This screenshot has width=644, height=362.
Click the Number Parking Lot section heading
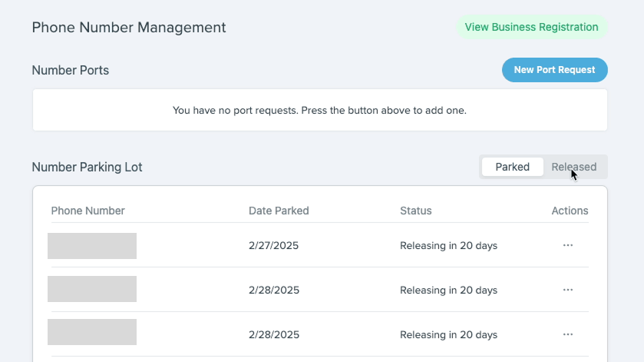(87, 167)
